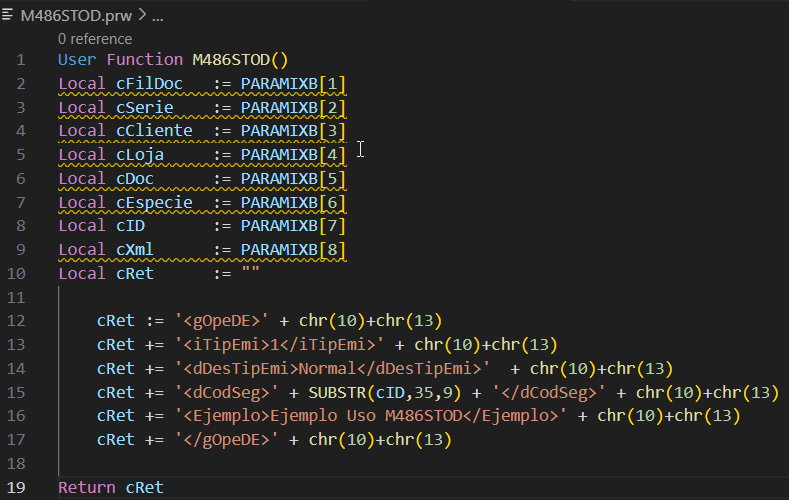789x500 pixels.
Task: Expand the breadcrumb chevron after M486STOD.prw
Action: tap(142, 15)
